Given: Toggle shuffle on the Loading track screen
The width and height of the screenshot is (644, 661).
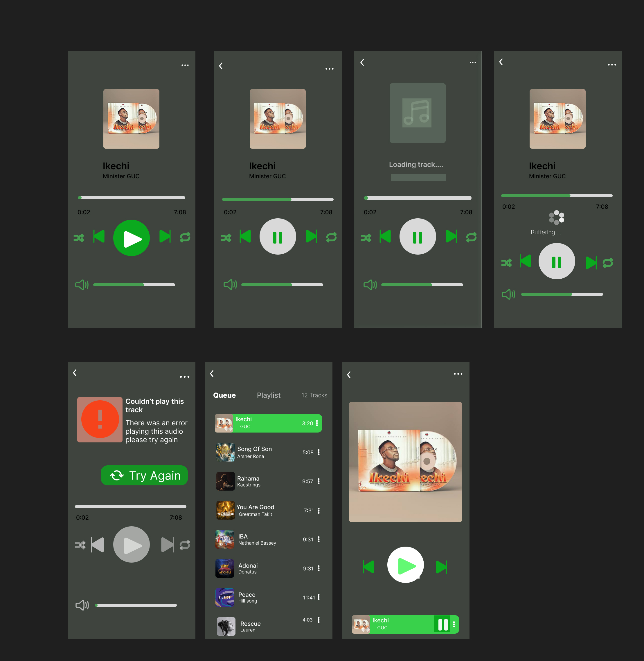Looking at the screenshot, I should (366, 238).
